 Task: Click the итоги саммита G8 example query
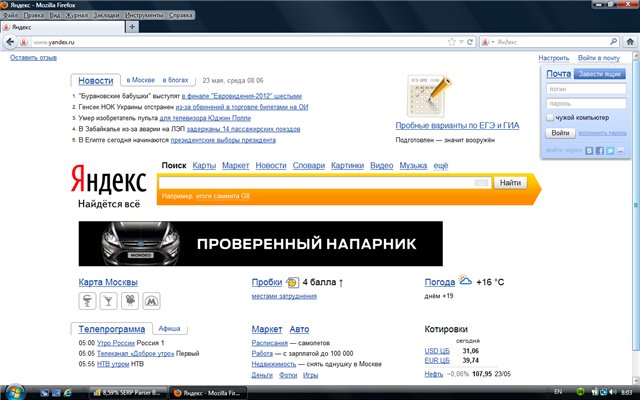222,196
